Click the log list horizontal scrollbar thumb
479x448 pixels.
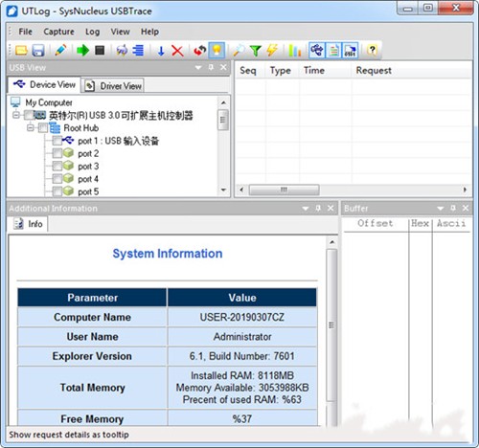284,190
